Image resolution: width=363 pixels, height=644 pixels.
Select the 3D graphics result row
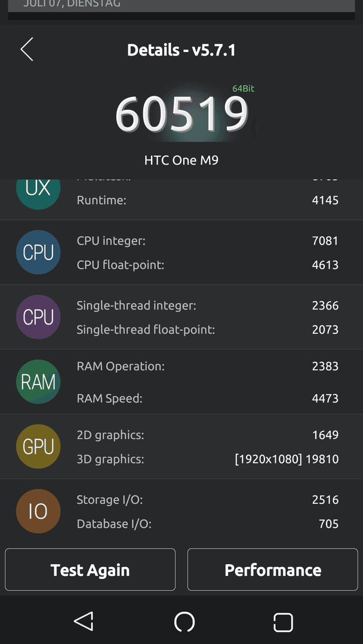pos(208,459)
